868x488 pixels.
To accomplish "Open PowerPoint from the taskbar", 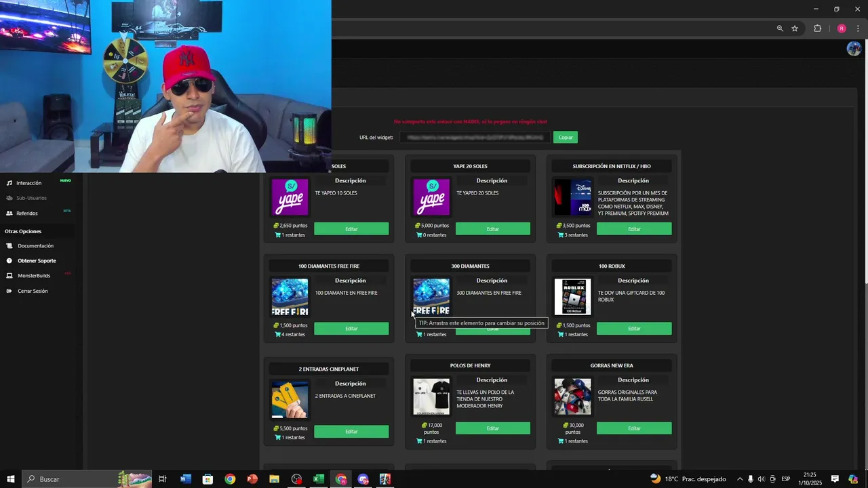I will click(x=252, y=479).
